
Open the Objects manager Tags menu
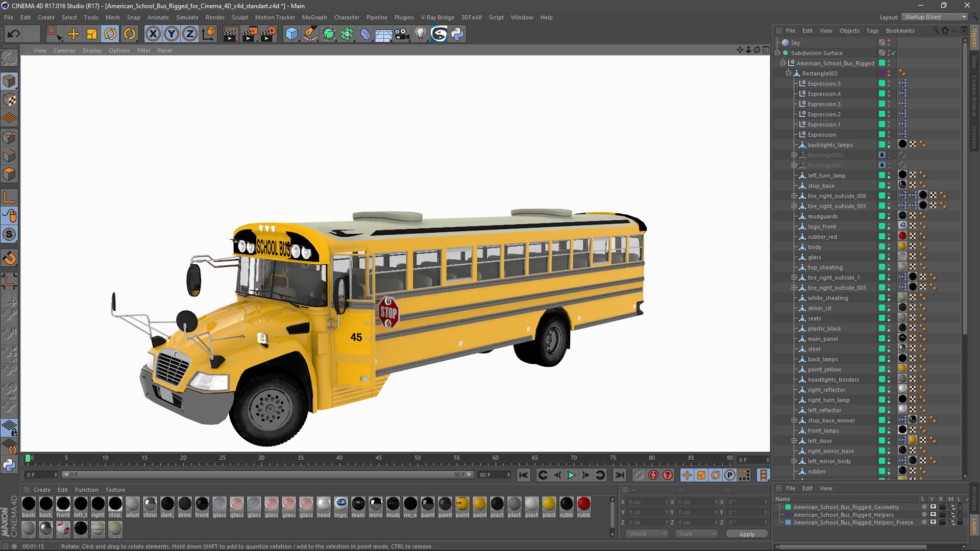pyautogui.click(x=872, y=31)
